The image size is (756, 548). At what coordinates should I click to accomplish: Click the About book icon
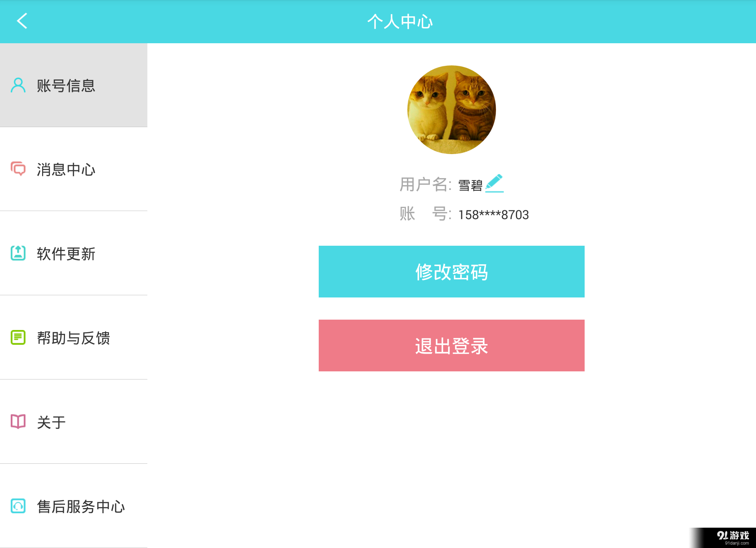pyautogui.click(x=18, y=422)
